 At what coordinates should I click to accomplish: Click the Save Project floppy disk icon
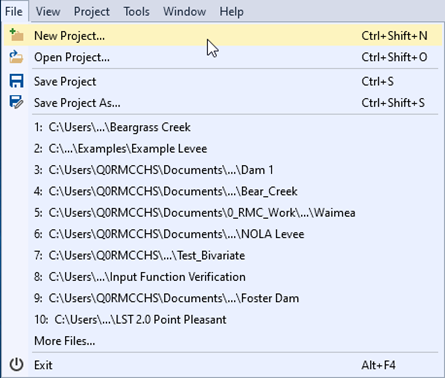(16, 81)
